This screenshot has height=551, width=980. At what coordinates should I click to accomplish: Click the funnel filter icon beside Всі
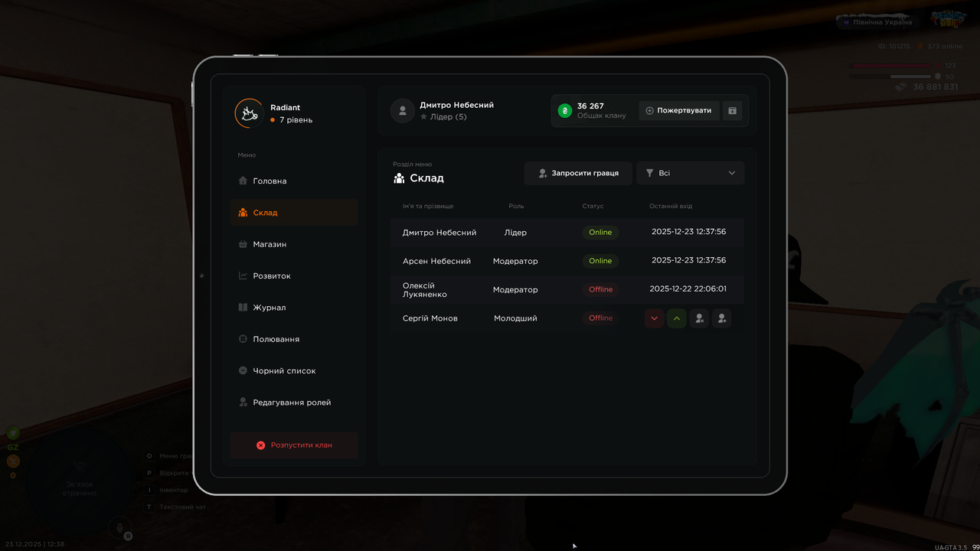point(649,173)
